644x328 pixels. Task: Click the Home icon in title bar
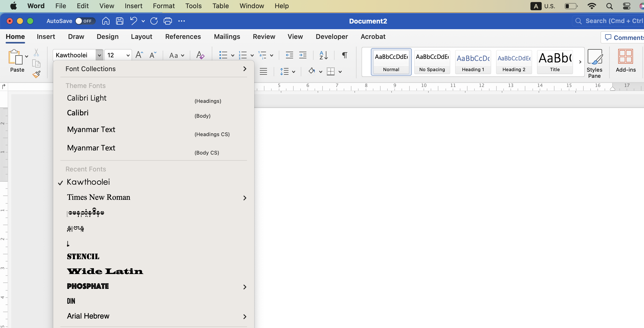[106, 21]
